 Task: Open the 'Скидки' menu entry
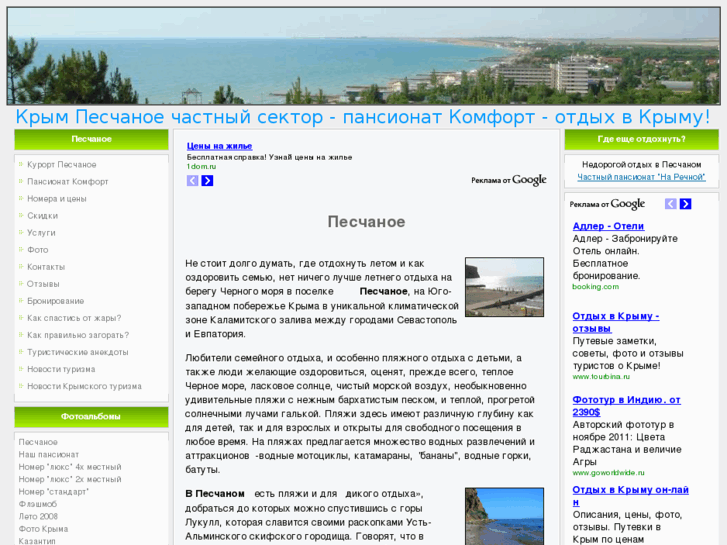[x=42, y=216]
